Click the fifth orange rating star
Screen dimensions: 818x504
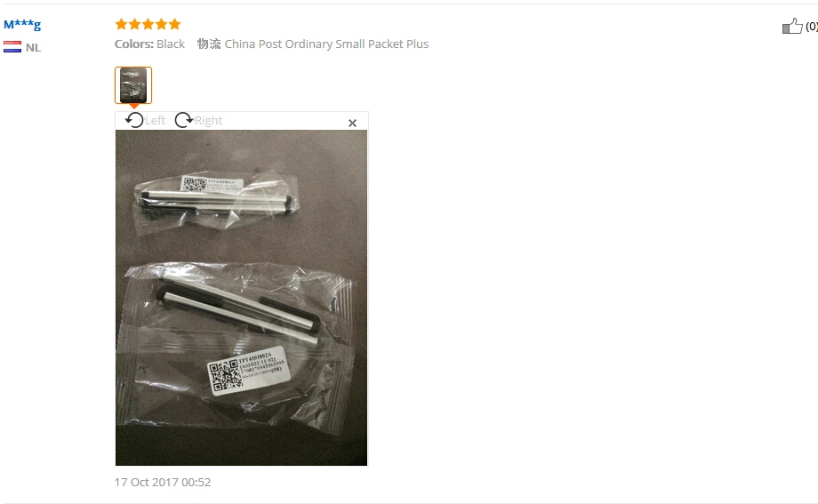[175, 24]
